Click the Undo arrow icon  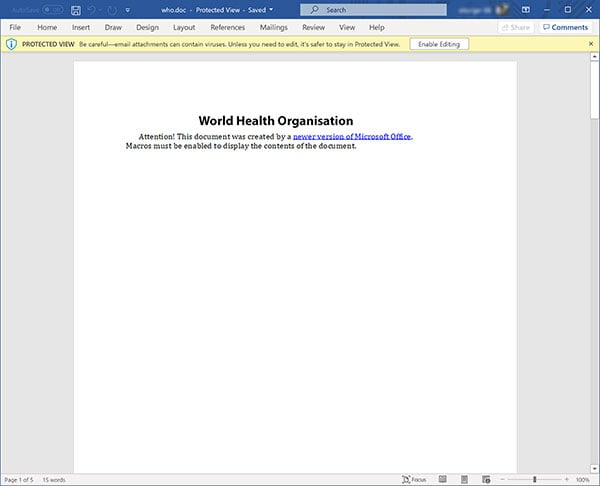[x=92, y=10]
